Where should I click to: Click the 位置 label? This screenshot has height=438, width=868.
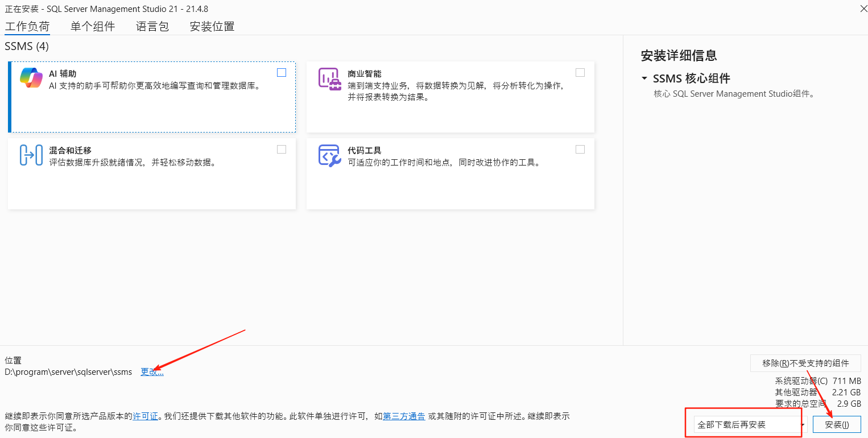(x=13, y=360)
